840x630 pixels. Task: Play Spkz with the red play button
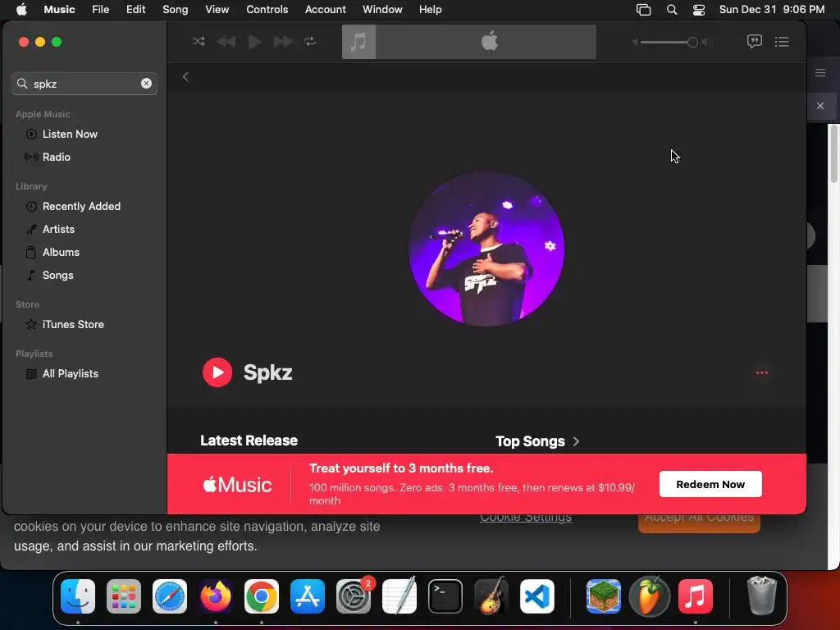tap(217, 372)
